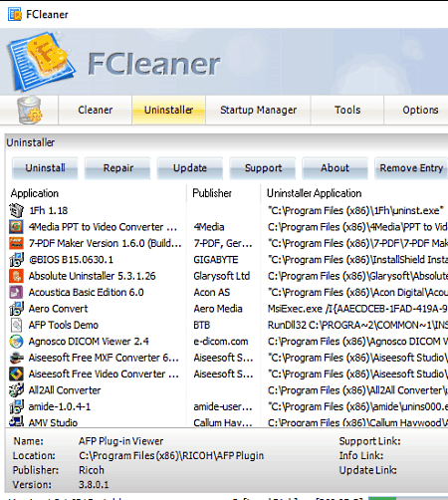Click the amide-1.0.4-1 icon

16,406
